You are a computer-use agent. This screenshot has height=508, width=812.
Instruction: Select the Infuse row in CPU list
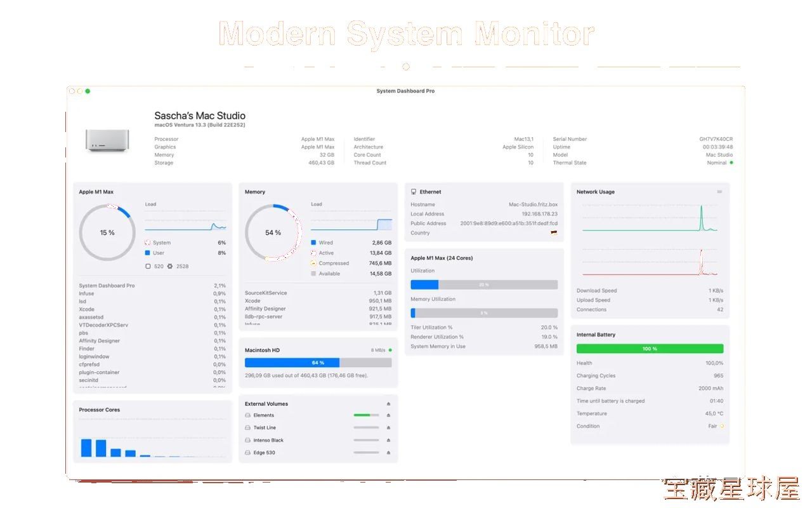(152, 293)
